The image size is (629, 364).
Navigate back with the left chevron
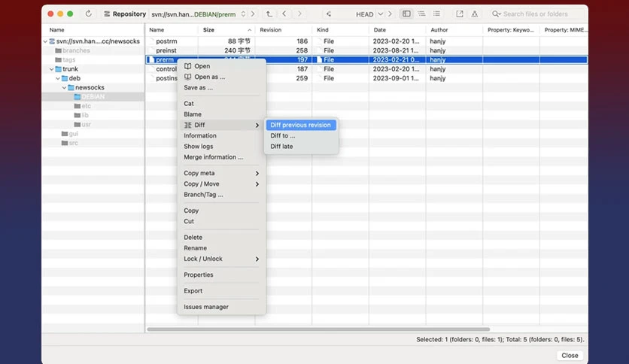click(284, 14)
